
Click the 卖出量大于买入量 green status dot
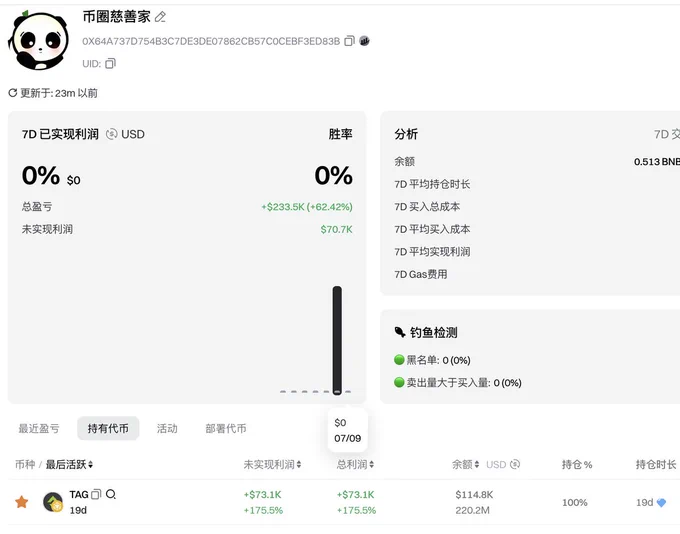pyautogui.click(x=399, y=382)
